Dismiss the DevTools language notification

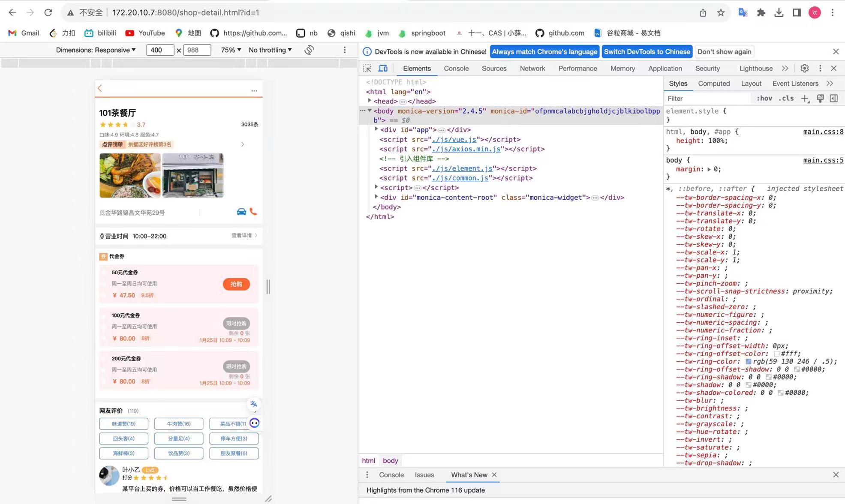(836, 51)
